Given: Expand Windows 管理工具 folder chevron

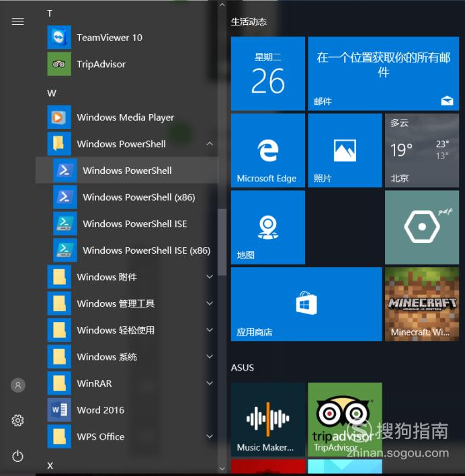Looking at the screenshot, I should 210,303.
